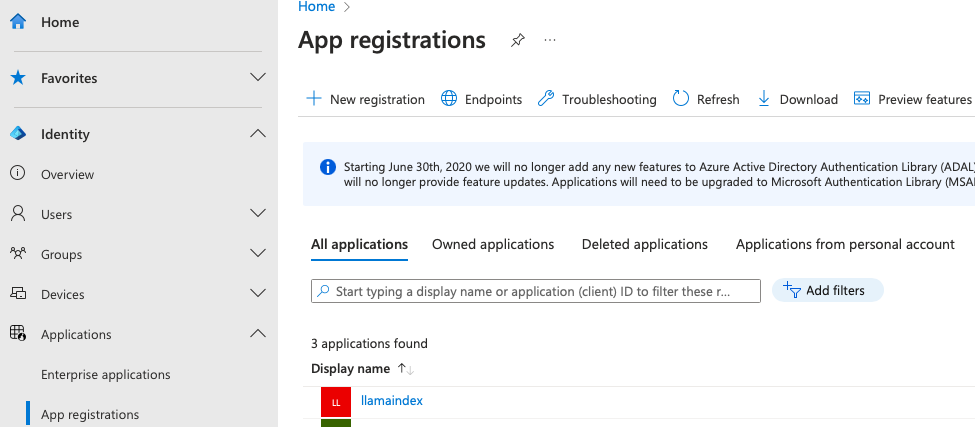This screenshot has width=975, height=427.
Task: Open Preview features
Action: pyautogui.click(x=912, y=99)
